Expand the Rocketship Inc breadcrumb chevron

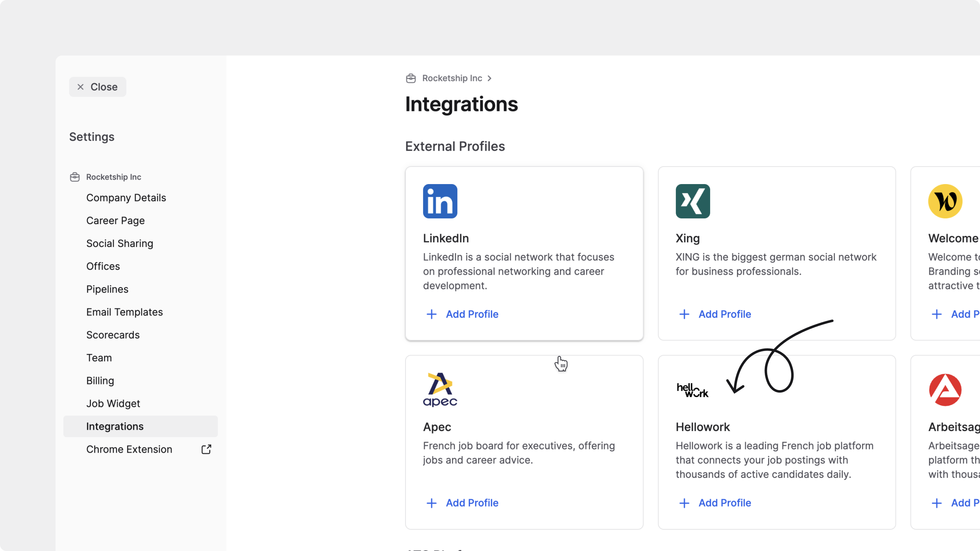tap(489, 78)
